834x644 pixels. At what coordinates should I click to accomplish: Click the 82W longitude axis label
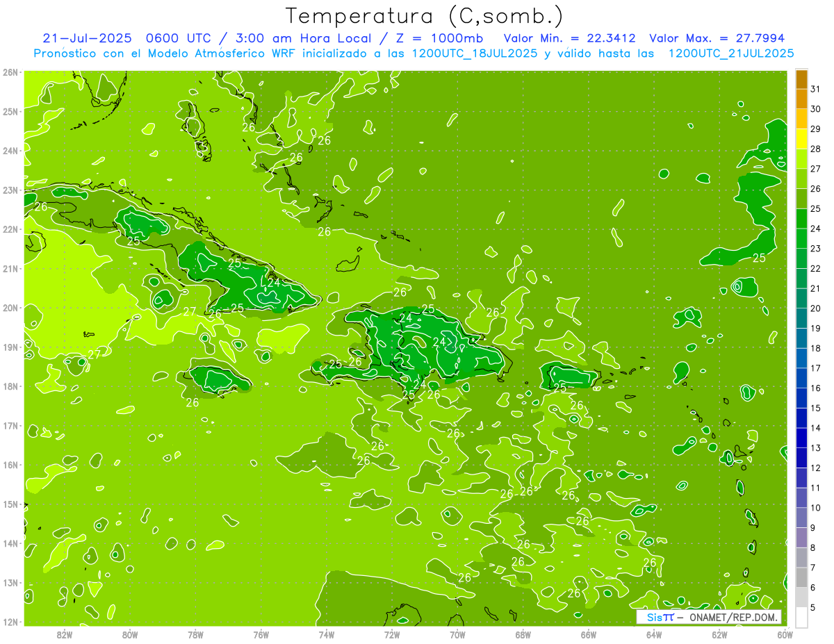click(x=65, y=634)
